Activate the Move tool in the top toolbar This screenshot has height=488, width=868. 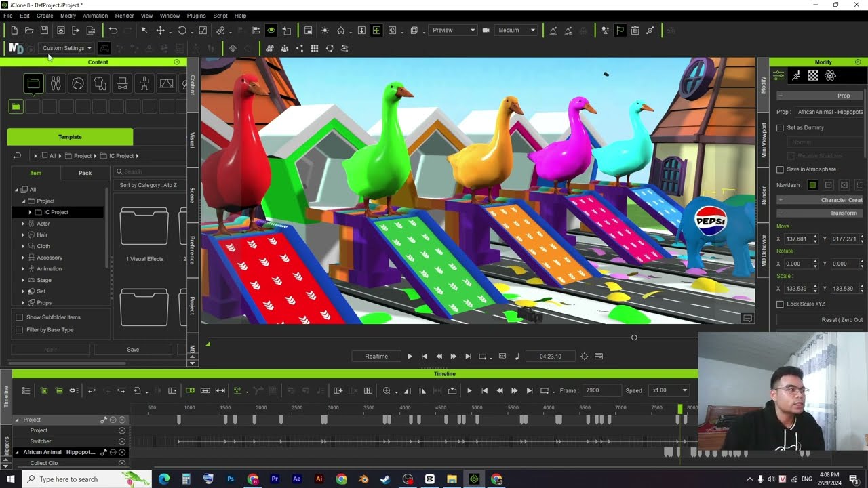point(161,30)
